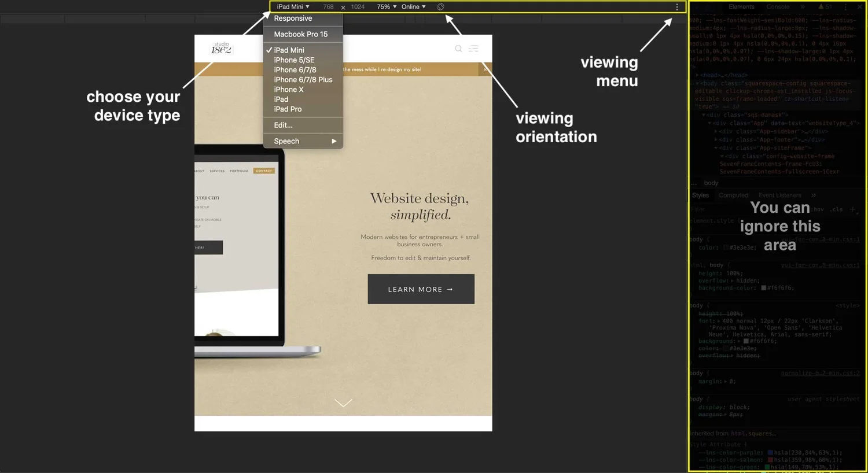Switch to the Console tab
Image resolution: width=868 pixels, height=473 pixels.
click(x=777, y=6)
